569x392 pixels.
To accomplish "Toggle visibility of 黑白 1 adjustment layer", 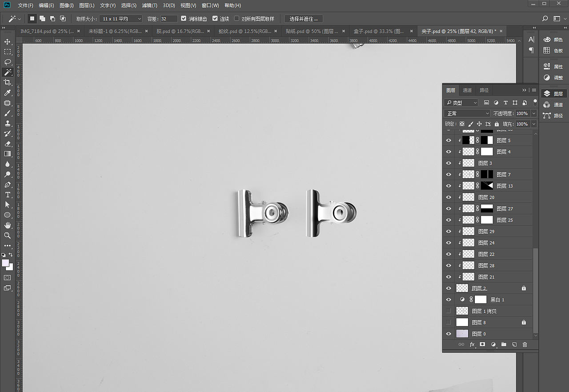I will (449, 300).
